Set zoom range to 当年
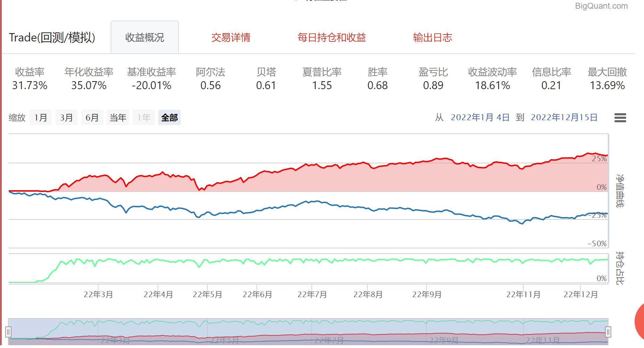The height and width of the screenshot is (348, 644). [118, 117]
